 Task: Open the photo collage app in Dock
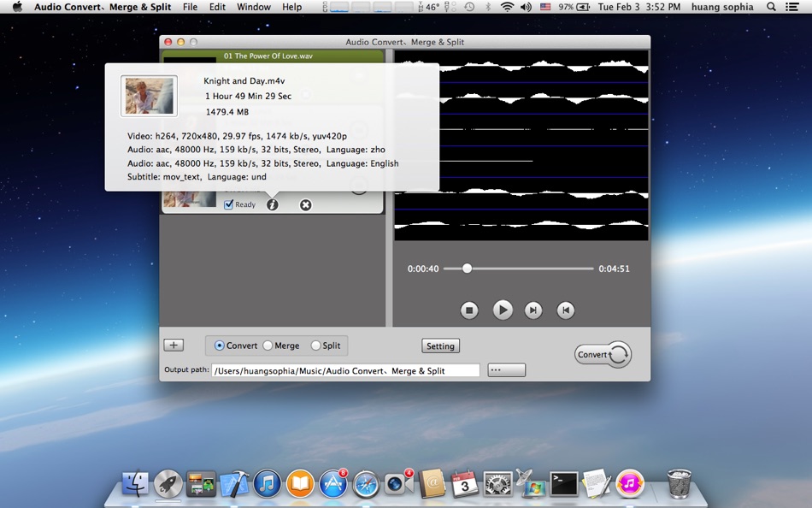point(201,484)
